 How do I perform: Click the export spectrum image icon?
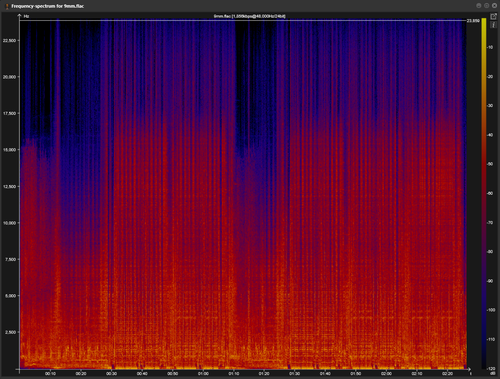click(494, 16)
